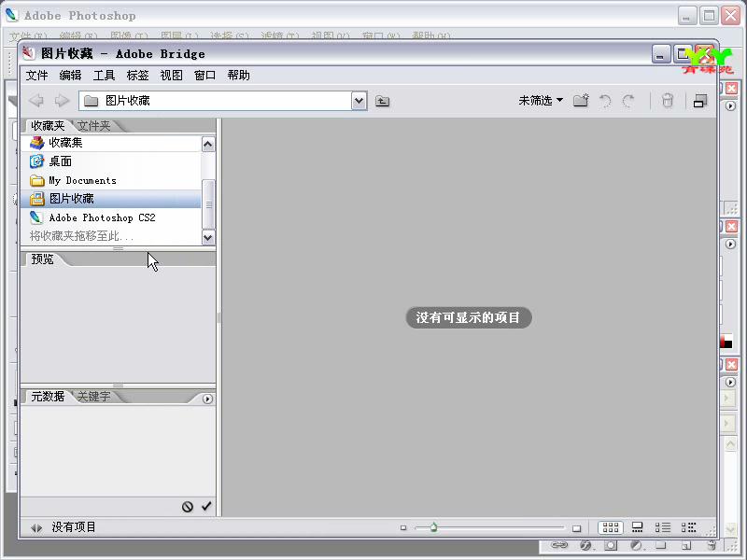Open the 未筛选 filter dropdown
The height and width of the screenshot is (560, 747).
point(541,101)
